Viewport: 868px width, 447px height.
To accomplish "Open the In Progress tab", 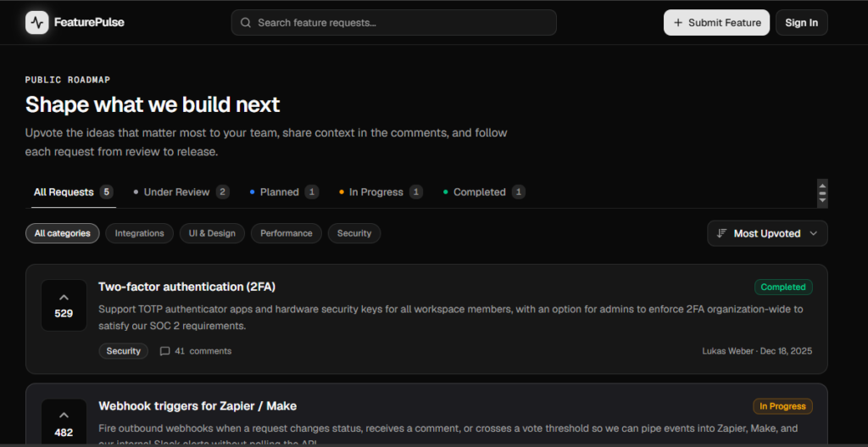I will click(381, 193).
